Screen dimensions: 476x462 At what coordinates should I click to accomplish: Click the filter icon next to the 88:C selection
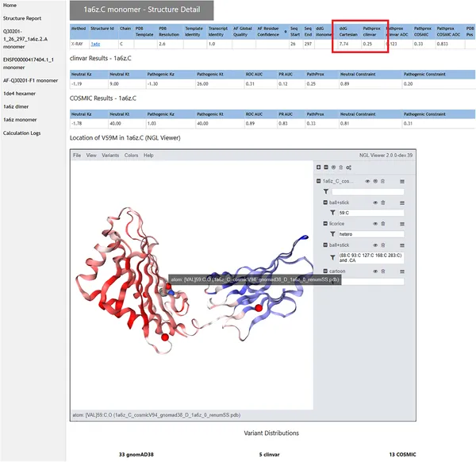point(332,257)
